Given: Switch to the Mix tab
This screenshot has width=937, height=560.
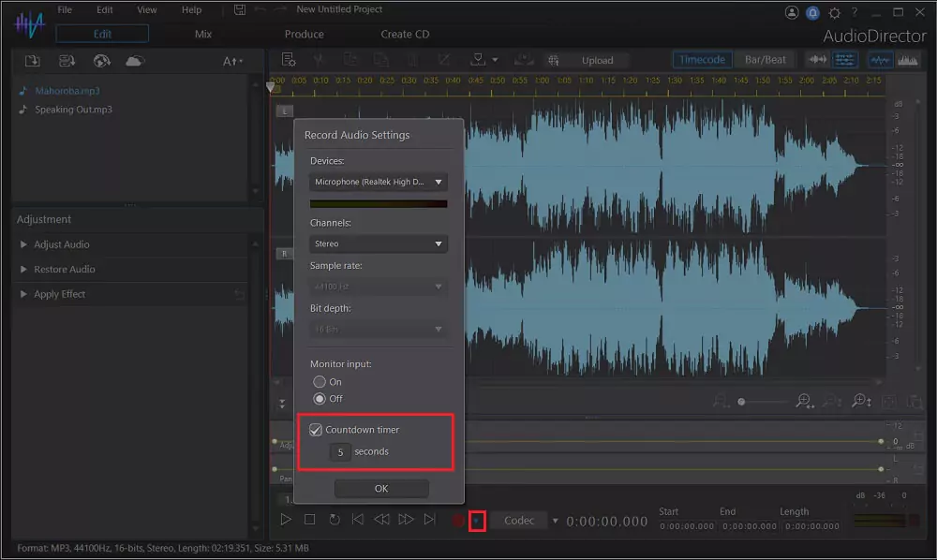Looking at the screenshot, I should 202,34.
